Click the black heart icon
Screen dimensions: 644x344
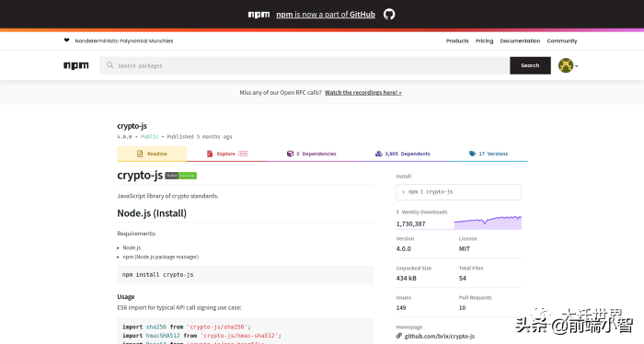66,40
